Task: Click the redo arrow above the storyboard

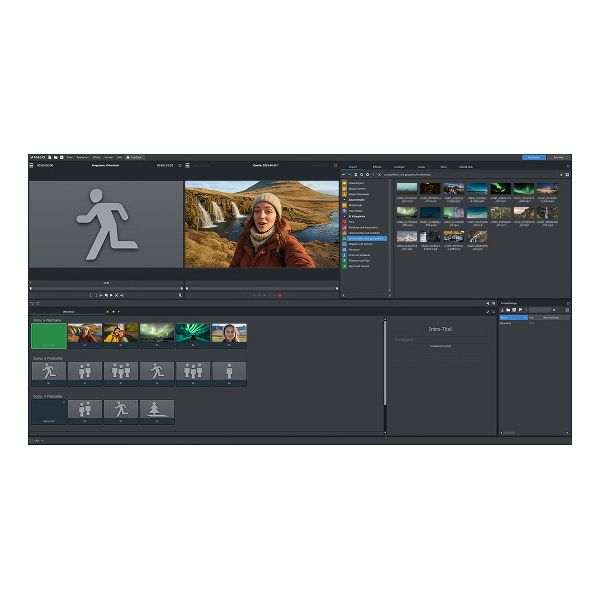Action: tap(38, 303)
